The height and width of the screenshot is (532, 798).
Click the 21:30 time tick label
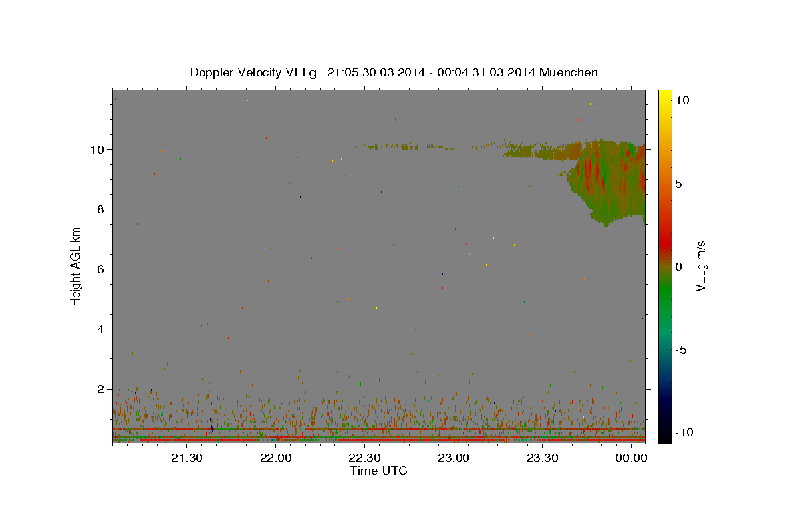pyautogui.click(x=186, y=458)
